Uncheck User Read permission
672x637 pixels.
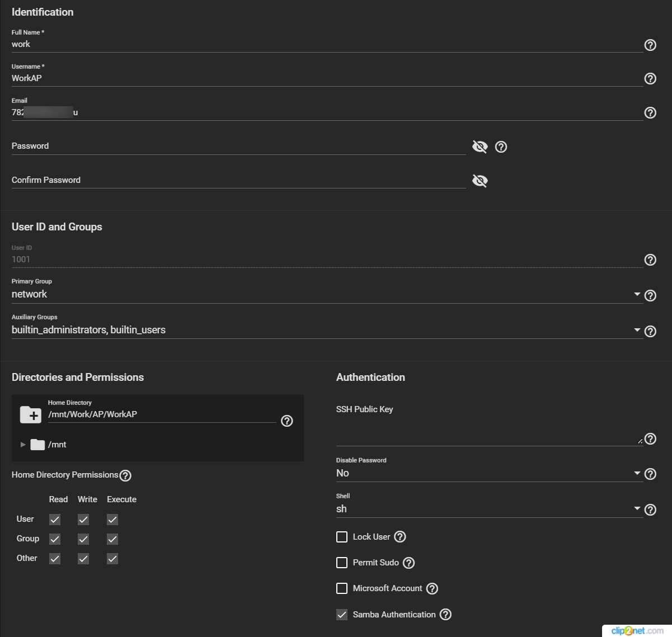pyautogui.click(x=55, y=520)
